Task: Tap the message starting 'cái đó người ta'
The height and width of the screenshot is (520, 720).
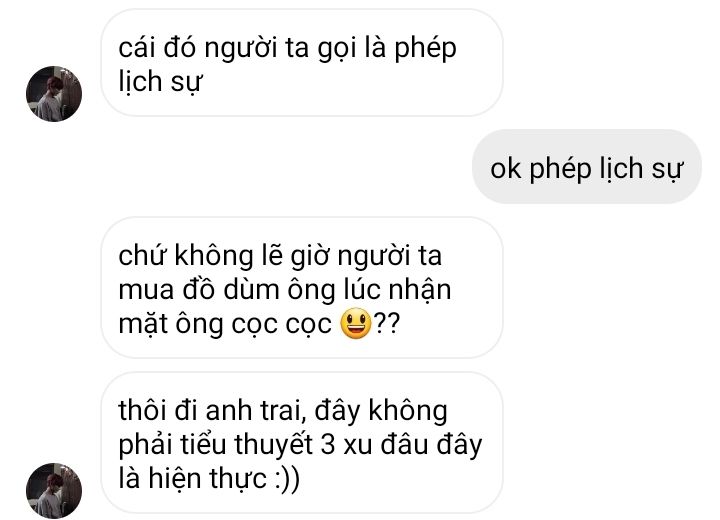Action: [x=302, y=62]
